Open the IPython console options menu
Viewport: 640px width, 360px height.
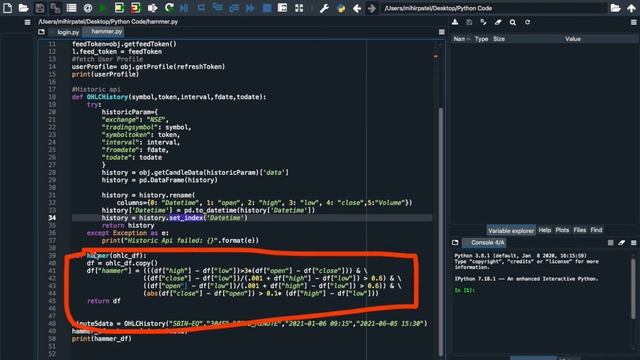coord(633,242)
